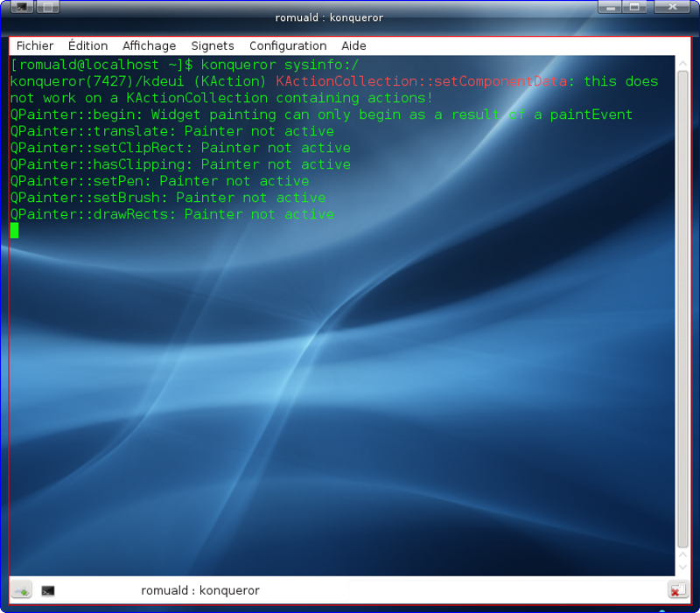The height and width of the screenshot is (613, 700).
Task: Select the romuald : konqueror tab
Action: (x=200, y=590)
